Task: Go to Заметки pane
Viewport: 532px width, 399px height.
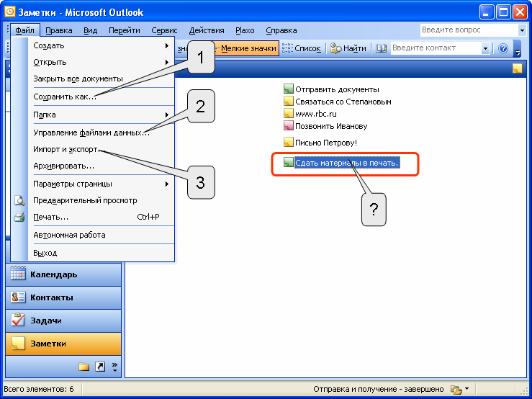Action: click(x=63, y=344)
